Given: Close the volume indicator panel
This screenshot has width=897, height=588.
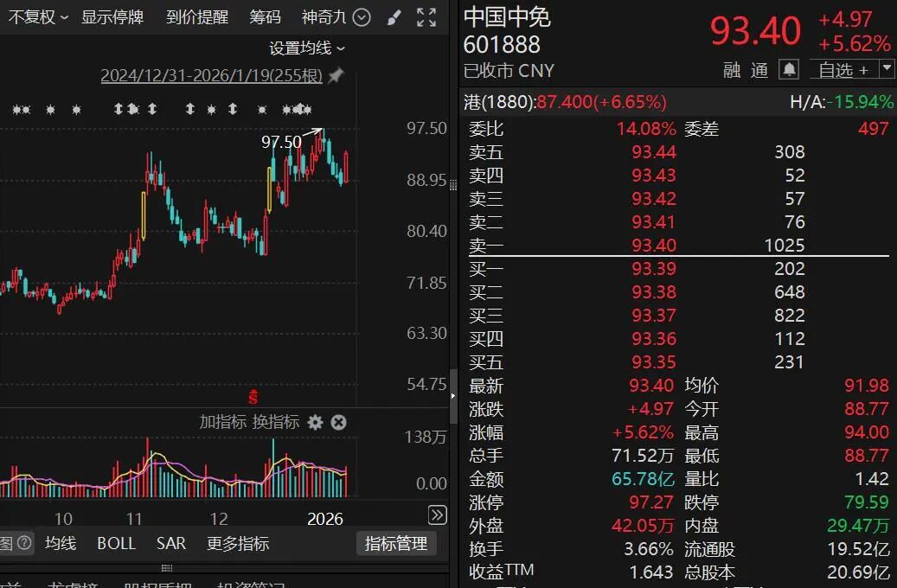Looking at the screenshot, I should pyautogui.click(x=339, y=423).
